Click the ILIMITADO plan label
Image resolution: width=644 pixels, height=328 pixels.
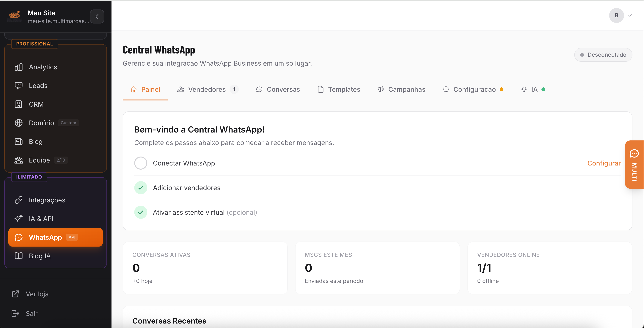tap(29, 177)
